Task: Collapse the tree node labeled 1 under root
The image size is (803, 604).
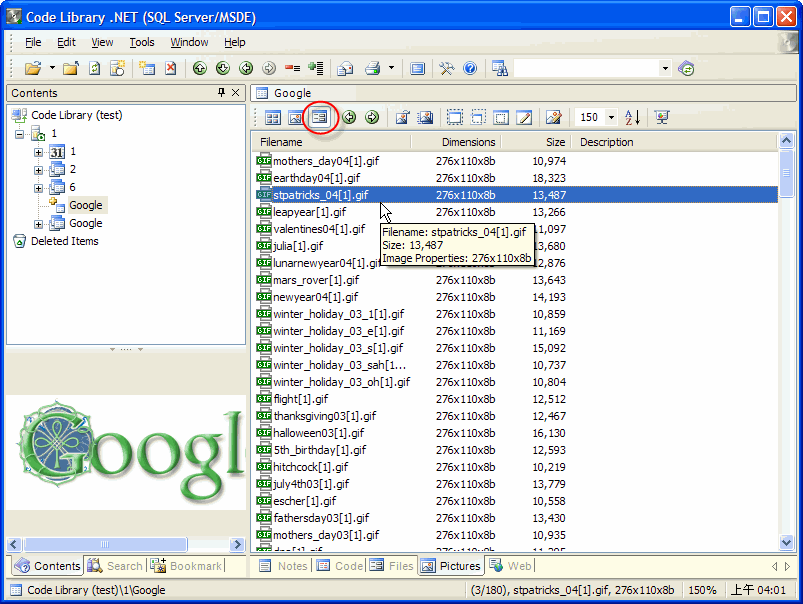Action: tap(19, 134)
